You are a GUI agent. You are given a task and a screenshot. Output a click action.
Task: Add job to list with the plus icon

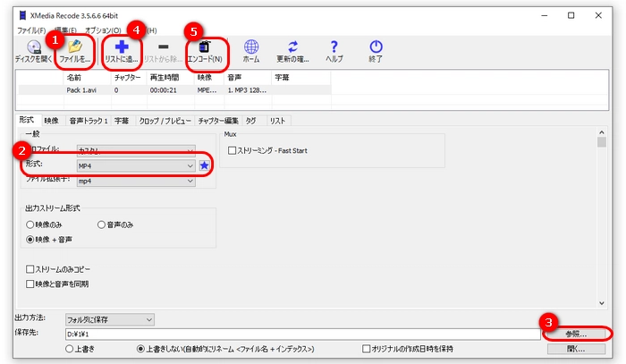coord(122,49)
